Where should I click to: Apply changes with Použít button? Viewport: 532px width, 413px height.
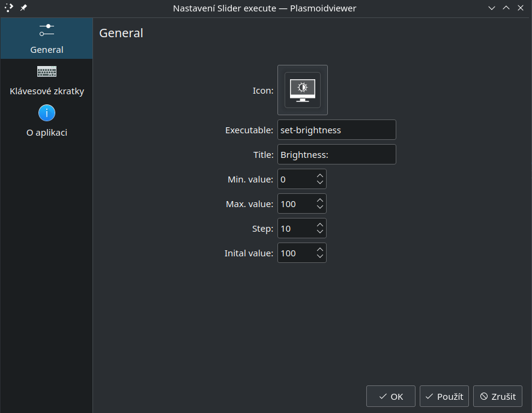pyautogui.click(x=444, y=396)
